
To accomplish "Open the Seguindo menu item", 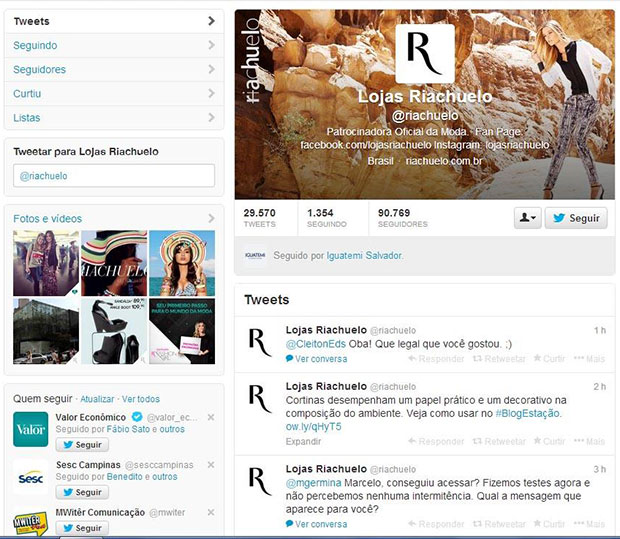I will point(114,45).
